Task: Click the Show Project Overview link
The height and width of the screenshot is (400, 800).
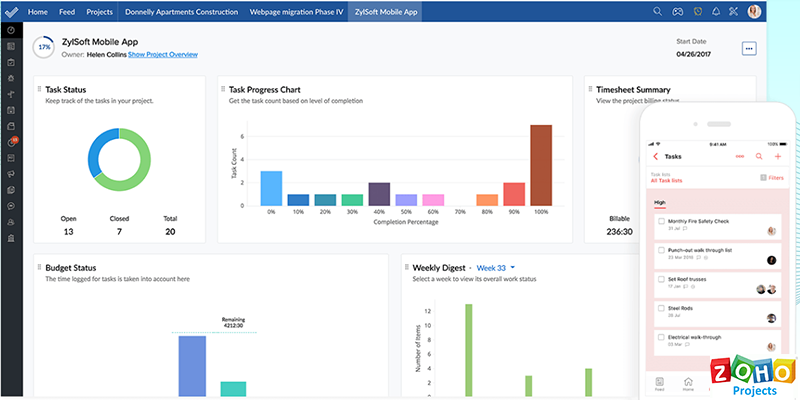Action: pos(163,55)
